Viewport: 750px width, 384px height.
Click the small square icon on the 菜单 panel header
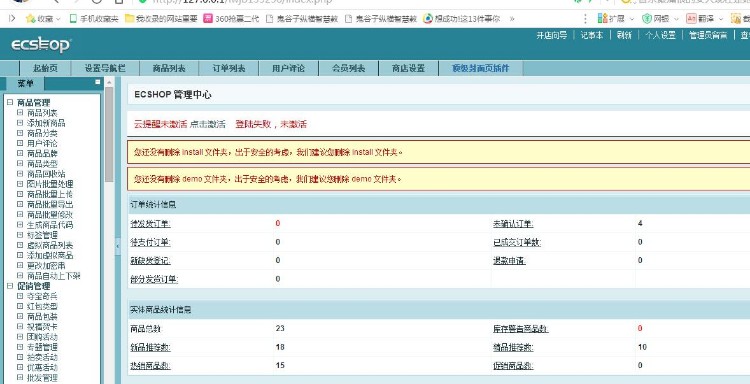(x=98, y=82)
